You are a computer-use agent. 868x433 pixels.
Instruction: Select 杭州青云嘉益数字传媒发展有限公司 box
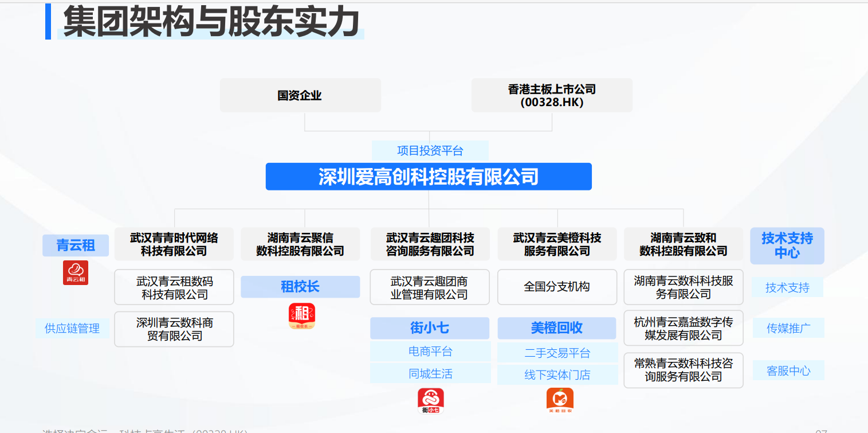(x=684, y=328)
